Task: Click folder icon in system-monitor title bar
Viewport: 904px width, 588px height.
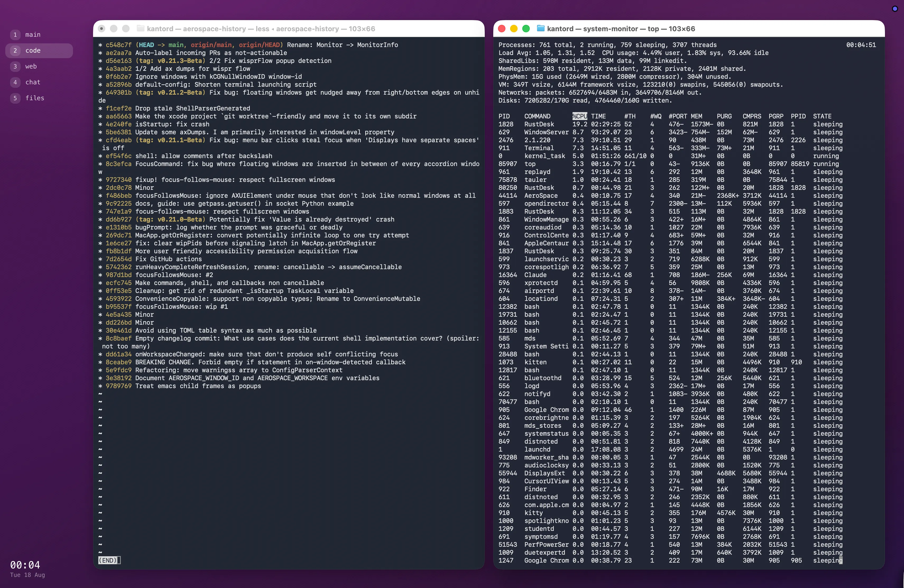Action: (541, 29)
